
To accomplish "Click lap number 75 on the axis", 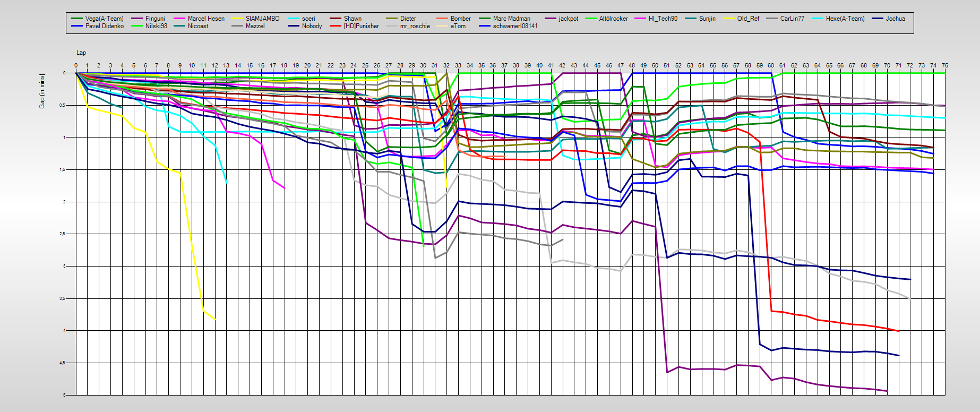I will (945, 65).
